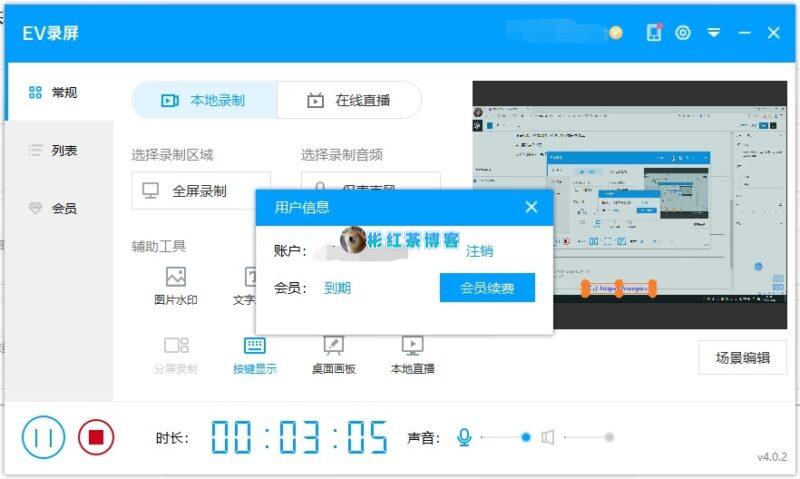Open the 桌面画板 tool

(334, 355)
